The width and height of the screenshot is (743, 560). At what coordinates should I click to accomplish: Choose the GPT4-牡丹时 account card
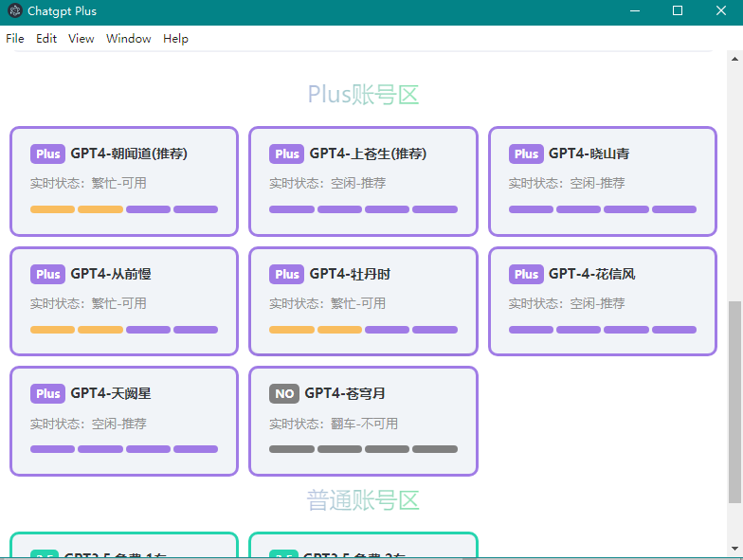363,301
